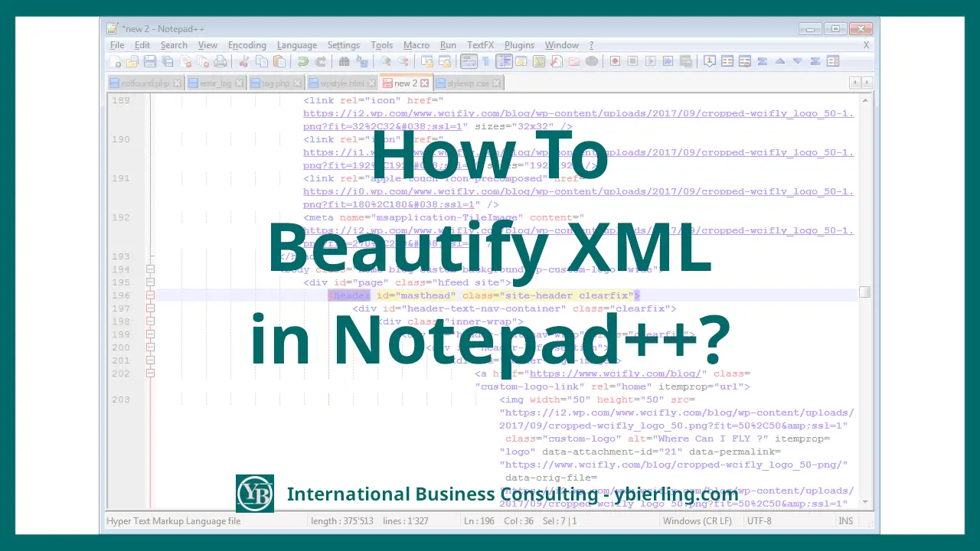
Task: Click the vertical scrollbar thumb
Action: pyautogui.click(x=865, y=292)
